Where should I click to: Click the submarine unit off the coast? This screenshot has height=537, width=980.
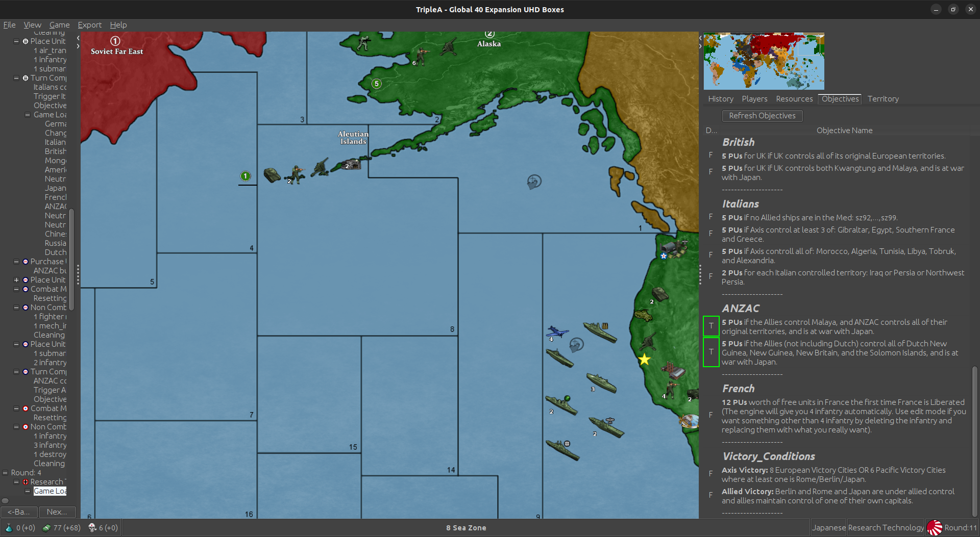coord(560,358)
